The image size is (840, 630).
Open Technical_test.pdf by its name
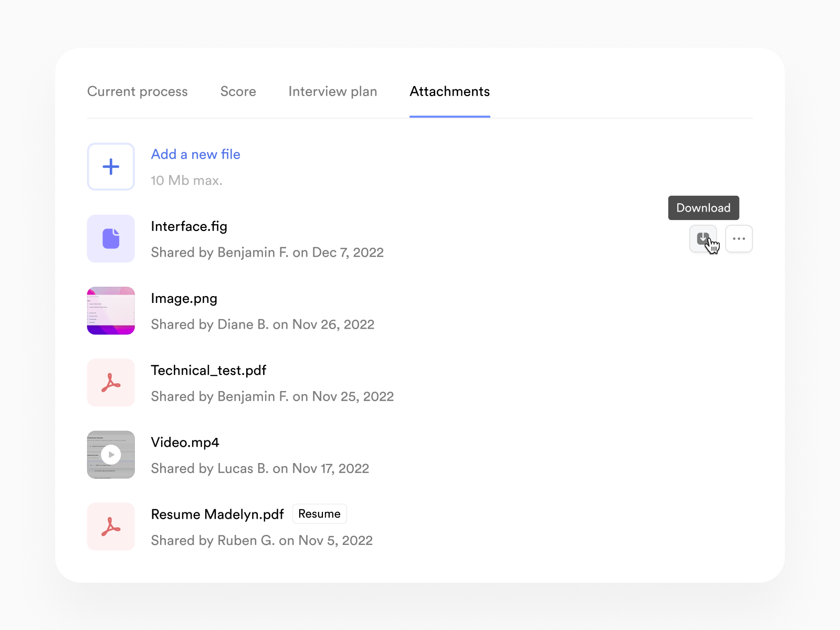coord(208,371)
